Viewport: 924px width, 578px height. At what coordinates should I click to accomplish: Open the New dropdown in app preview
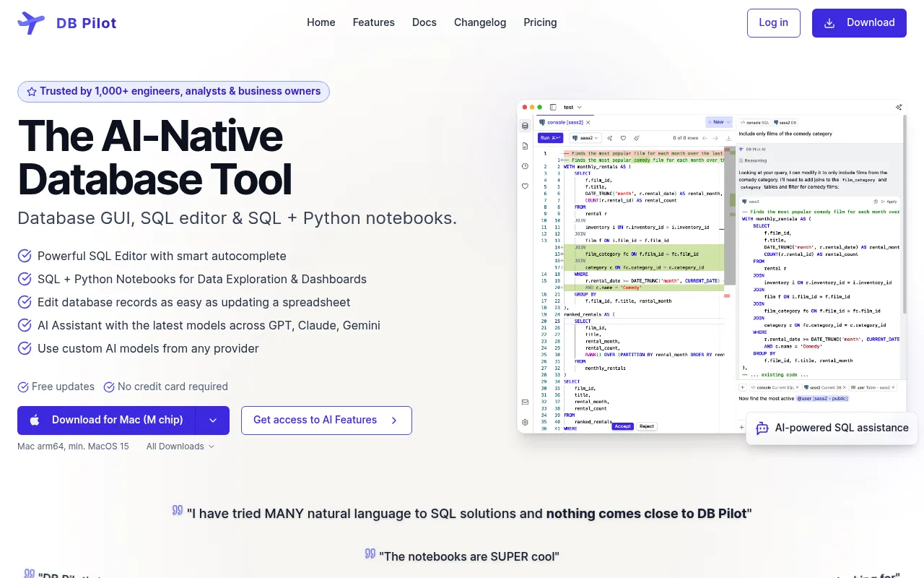(x=719, y=122)
